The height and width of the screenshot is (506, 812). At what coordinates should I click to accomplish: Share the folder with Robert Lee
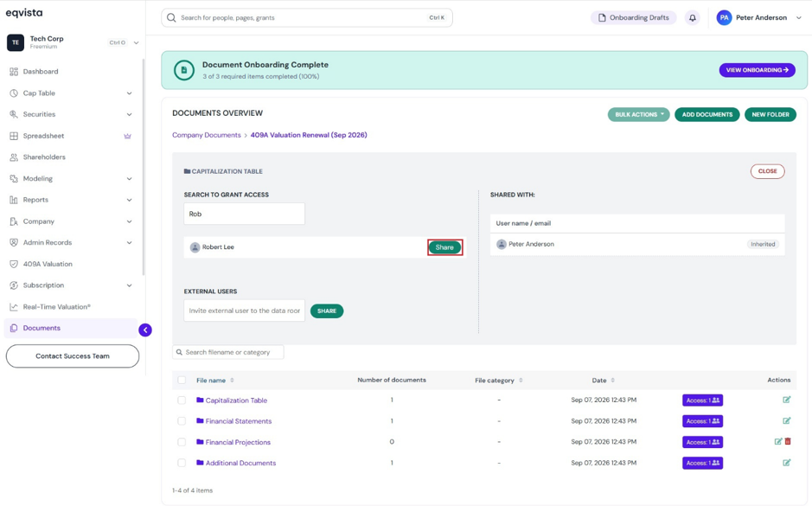(444, 247)
